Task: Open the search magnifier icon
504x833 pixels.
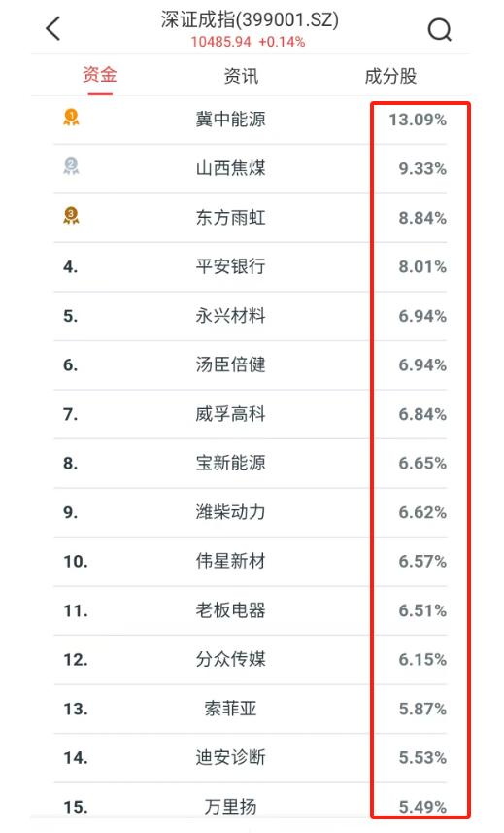Action: [x=440, y=30]
